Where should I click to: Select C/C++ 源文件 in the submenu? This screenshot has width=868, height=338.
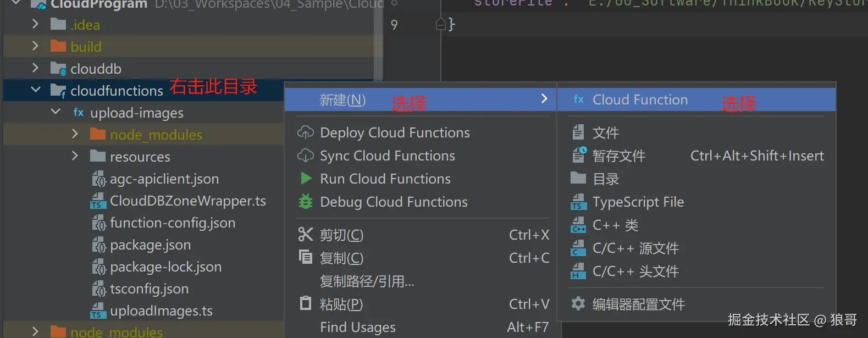[x=635, y=248]
